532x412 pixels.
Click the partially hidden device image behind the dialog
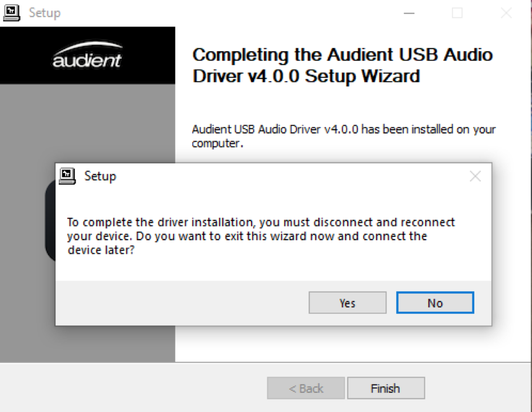pos(50,221)
